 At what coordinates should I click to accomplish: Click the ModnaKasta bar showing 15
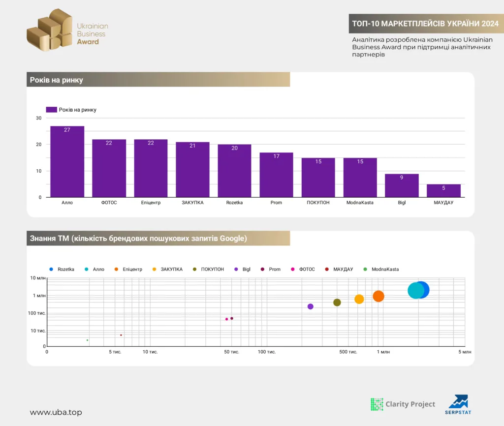pos(360,178)
